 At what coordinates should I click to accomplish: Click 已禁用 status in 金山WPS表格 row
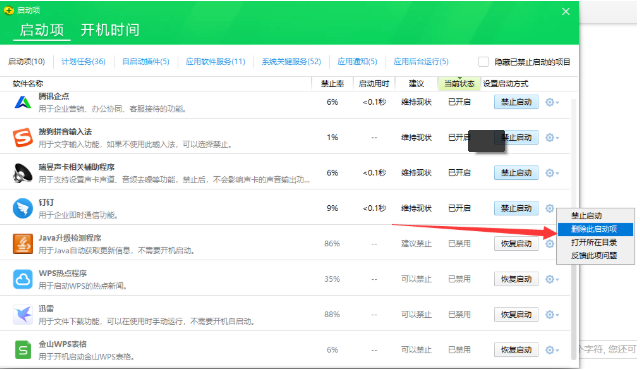pyautogui.click(x=459, y=350)
